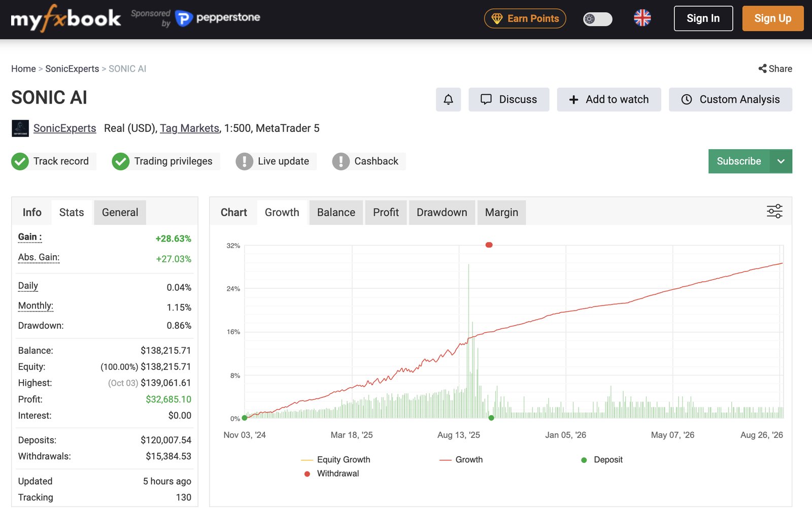Click the green deposit marker near Aug 2025

pyautogui.click(x=491, y=418)
